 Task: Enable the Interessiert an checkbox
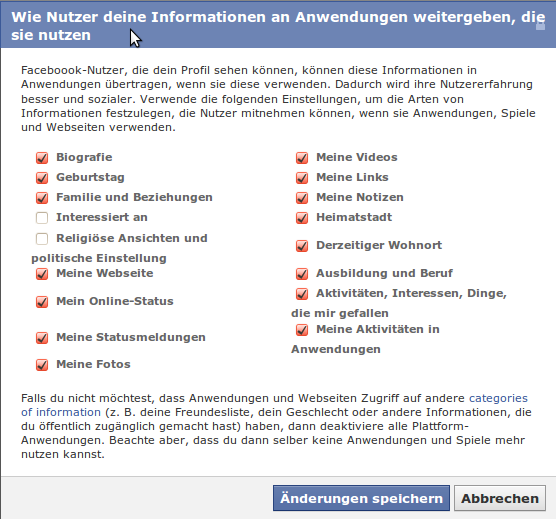[x=42, y=218]
